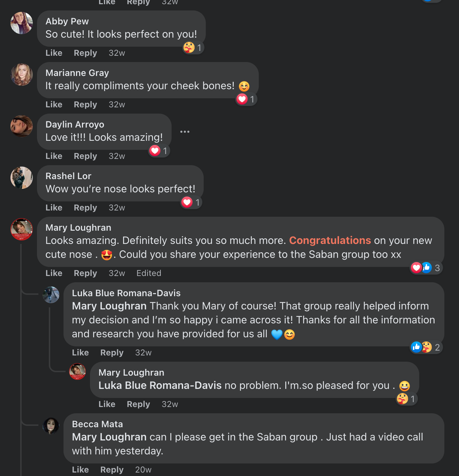Screen dimensions: 459x476
Task: Open the reactions on Mary Loughran's top comment
Action: (x=426, y=268)
